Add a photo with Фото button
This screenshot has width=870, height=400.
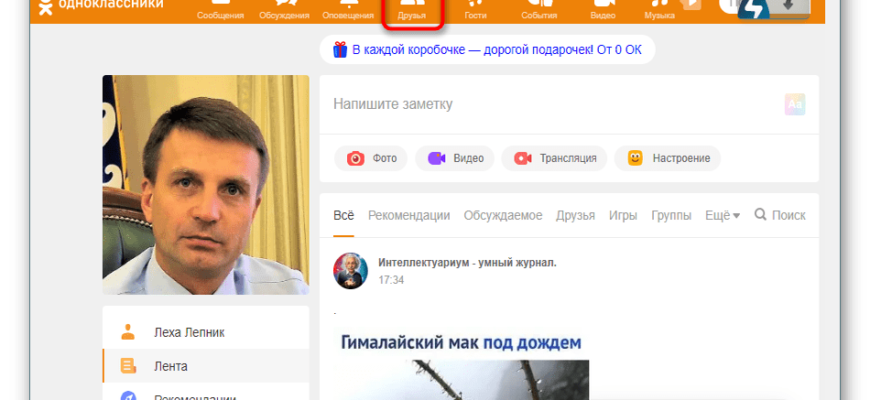[371, 158]
